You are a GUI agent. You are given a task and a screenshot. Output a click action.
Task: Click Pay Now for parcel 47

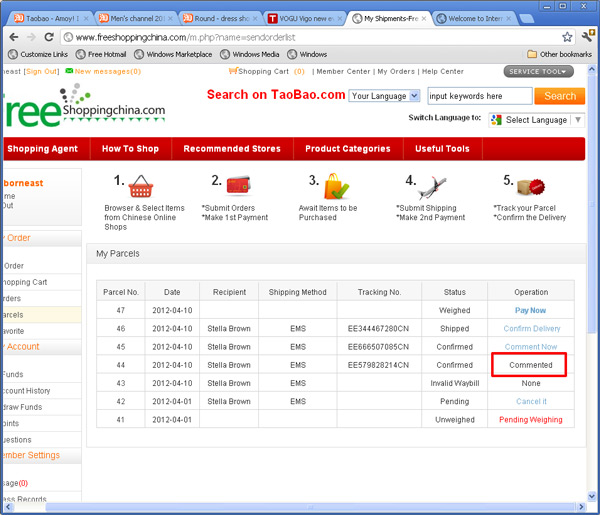[530, 310]
